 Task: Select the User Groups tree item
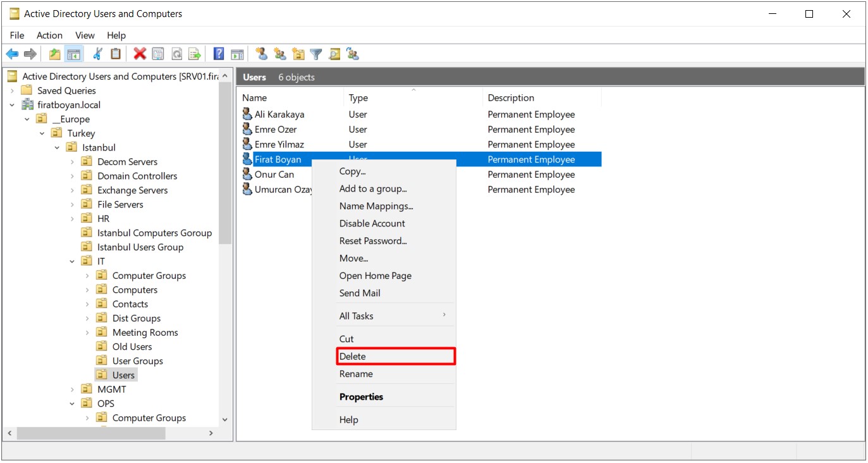[x=138, y=361]
